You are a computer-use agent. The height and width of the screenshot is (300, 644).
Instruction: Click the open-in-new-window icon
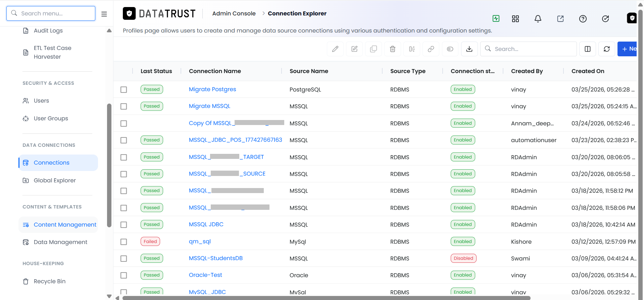pos(560,19)
